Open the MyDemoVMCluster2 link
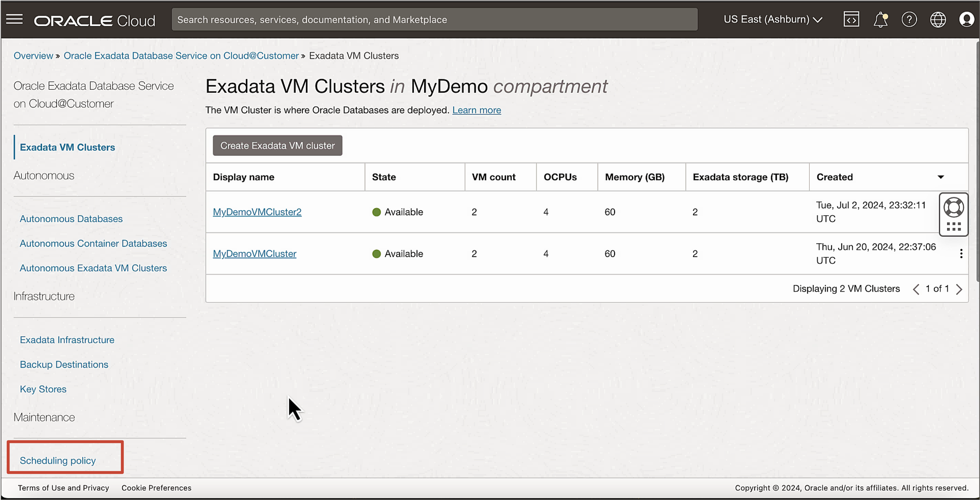Viewport: 980px width, 500px height. click(257, 212)
